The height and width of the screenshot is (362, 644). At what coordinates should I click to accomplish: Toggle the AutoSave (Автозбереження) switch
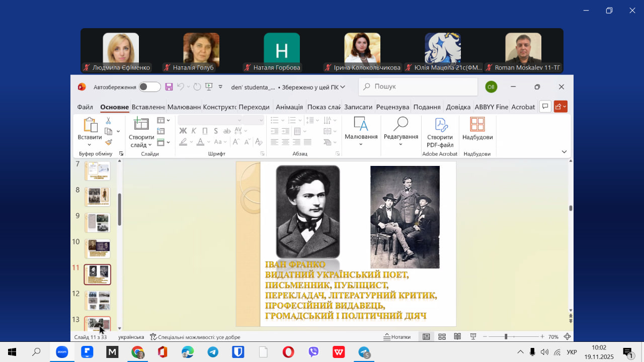point(149,87)
